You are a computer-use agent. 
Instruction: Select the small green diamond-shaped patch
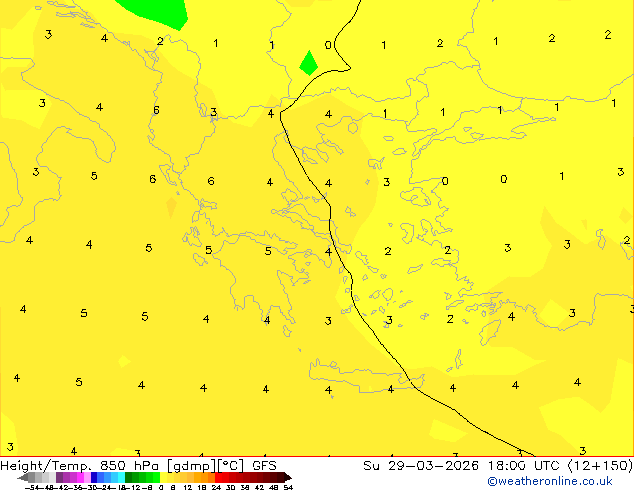coord(309,63)
